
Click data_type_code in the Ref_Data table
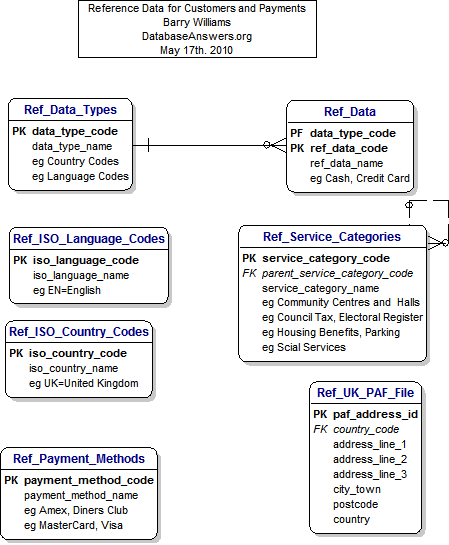(x=353, y=133)
